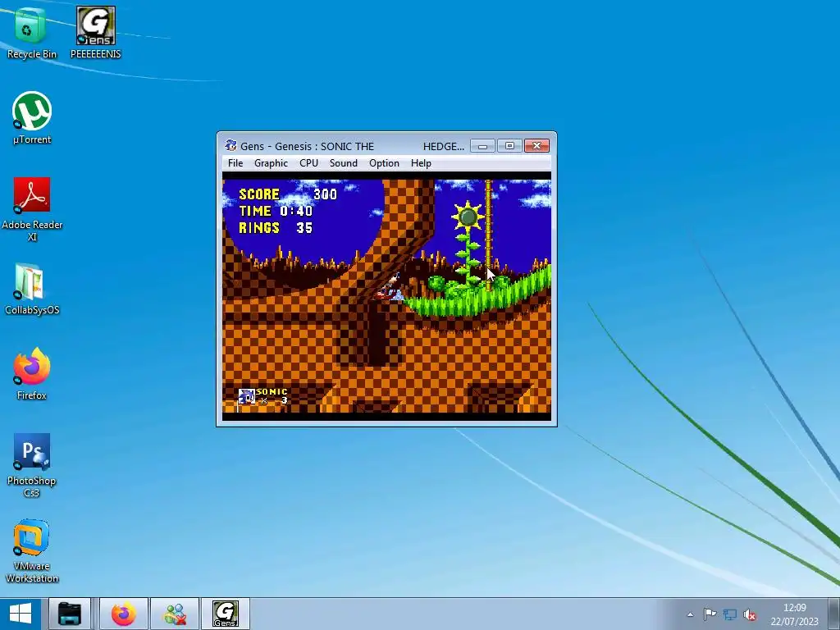This screenshot has width=840, height=630.
Task: Maximize the Gens window
Action: point(509,146)
